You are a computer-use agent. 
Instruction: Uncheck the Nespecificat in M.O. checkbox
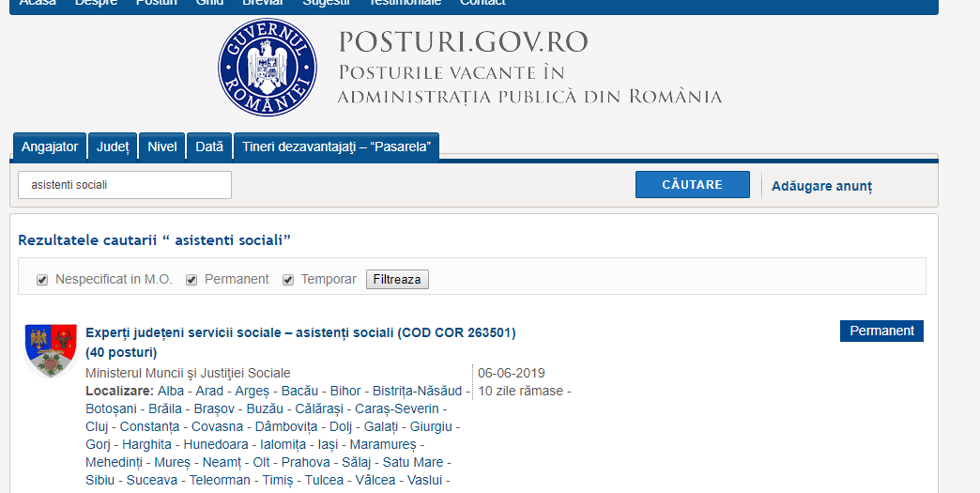(42, 280)
